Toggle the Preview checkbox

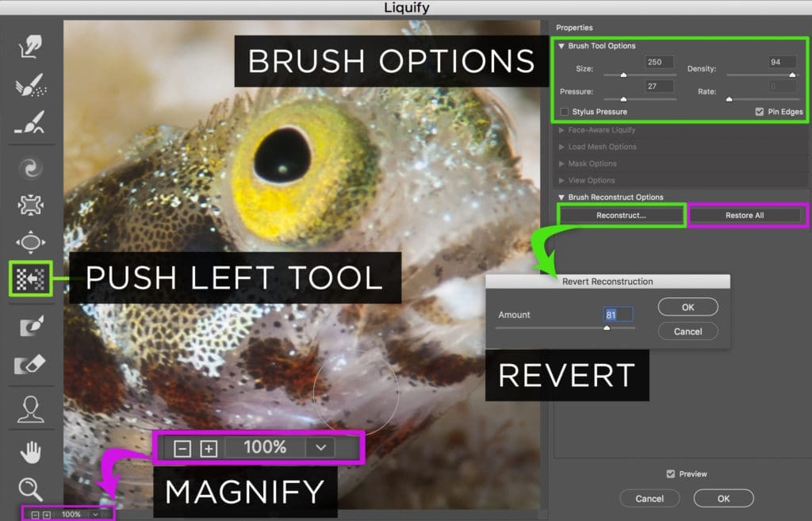point(671,474)
